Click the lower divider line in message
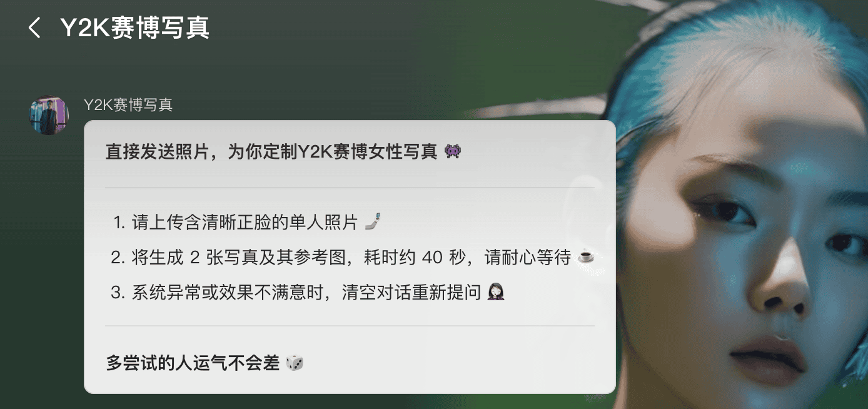The height and width of the screenshot is (409, 868). coord(350,326)
